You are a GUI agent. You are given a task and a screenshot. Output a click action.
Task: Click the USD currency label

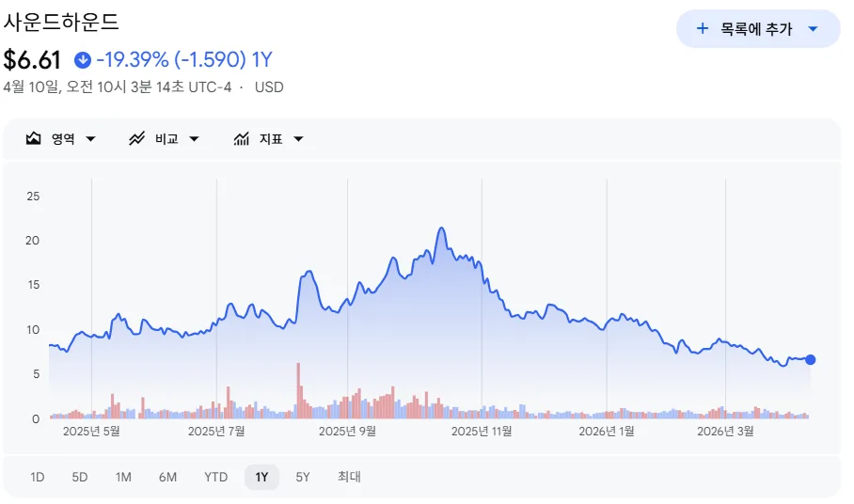tap(269, 87)
